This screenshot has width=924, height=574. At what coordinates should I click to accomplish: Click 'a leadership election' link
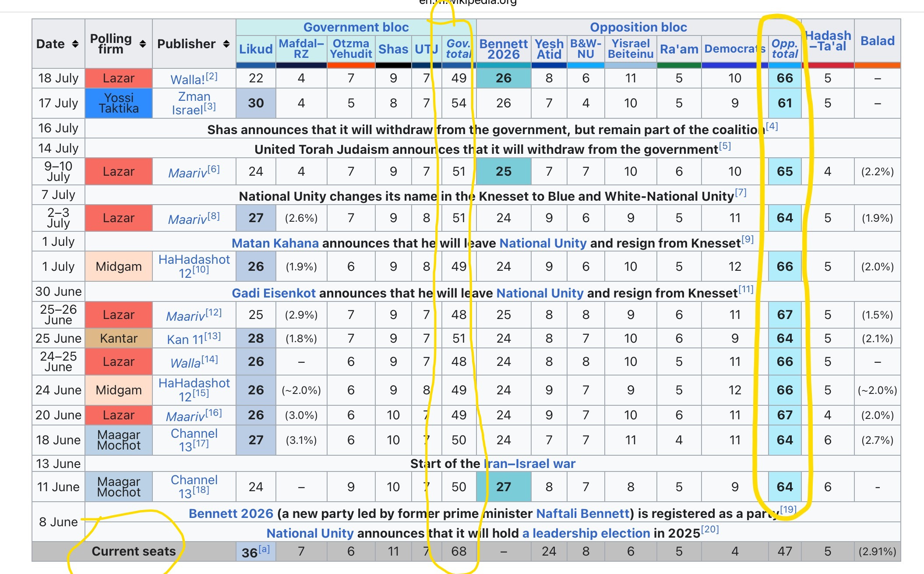(586, 533)
